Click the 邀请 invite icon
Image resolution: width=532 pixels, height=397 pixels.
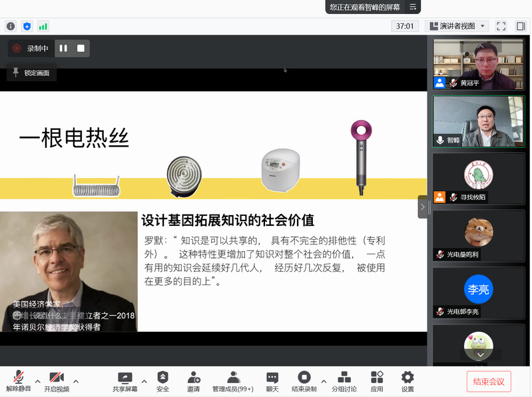(193, 381)
